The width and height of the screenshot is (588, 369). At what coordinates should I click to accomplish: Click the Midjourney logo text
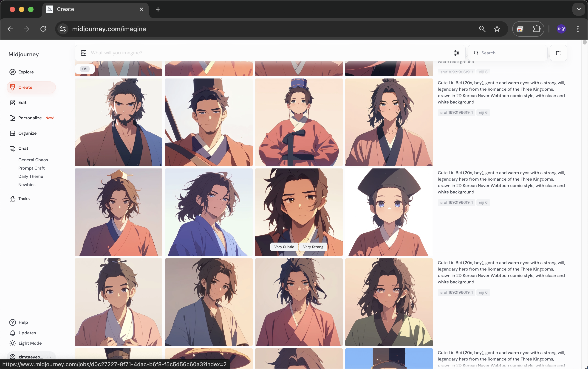(x=24, y=54)
